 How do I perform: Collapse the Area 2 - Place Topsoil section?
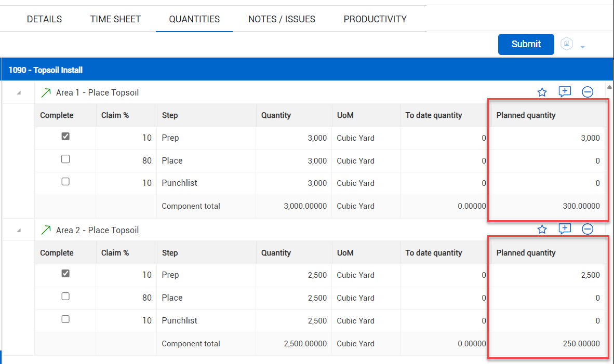coord(19,230)
